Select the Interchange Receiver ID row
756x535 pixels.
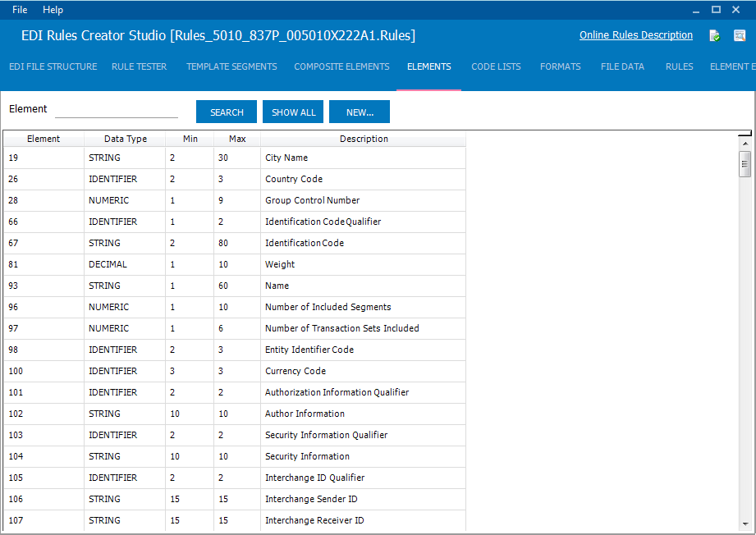(x=235, y=520)
